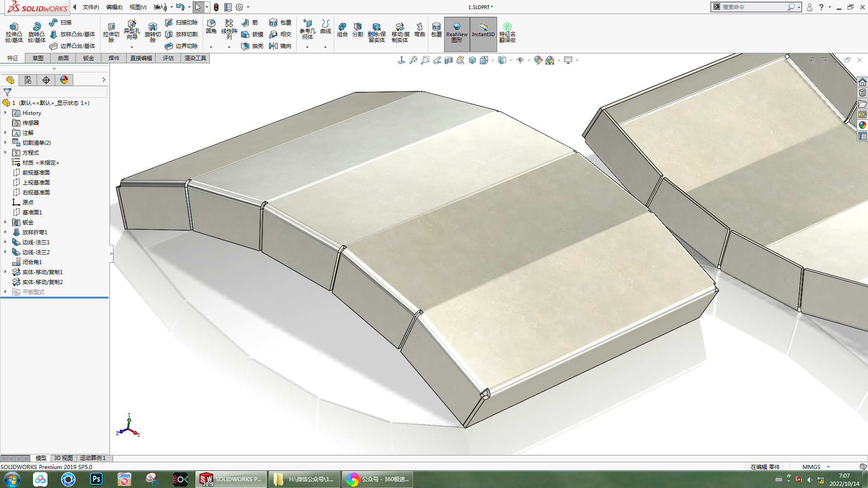Viewport: 868px width, 488px height.
Task: Open the View (视图) menu
Action: (x=138, y=7)
